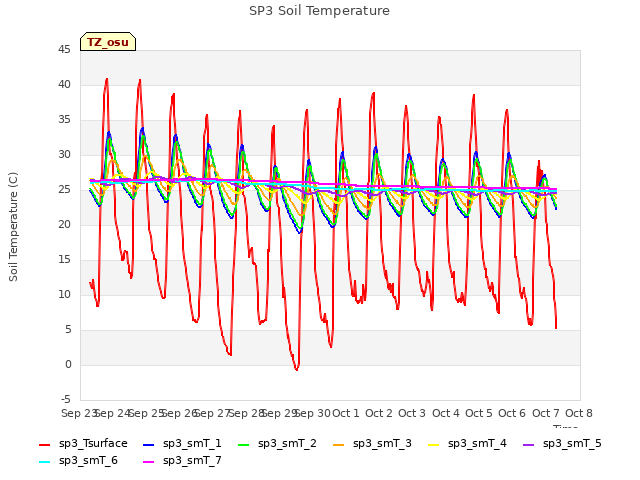640x480 pixels.
Task: Click the -5 y-axis tick label
Action: tap(66, 399)
